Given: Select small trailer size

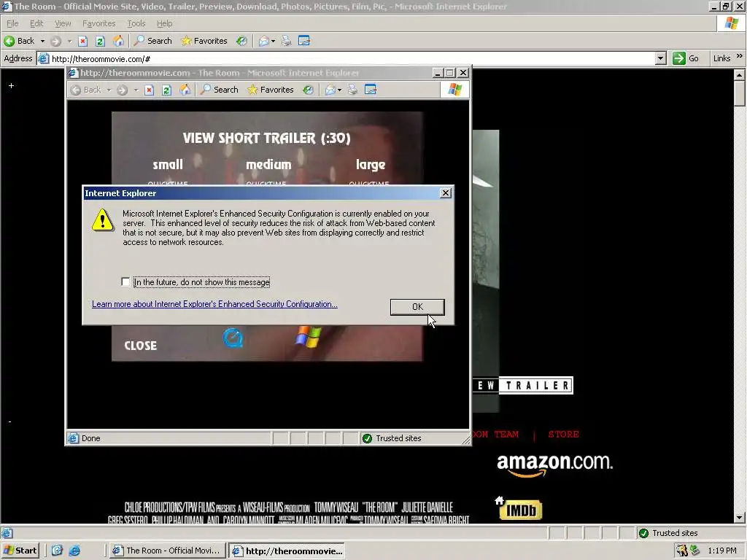Looking at the screenshot, I should click(168, 164).
